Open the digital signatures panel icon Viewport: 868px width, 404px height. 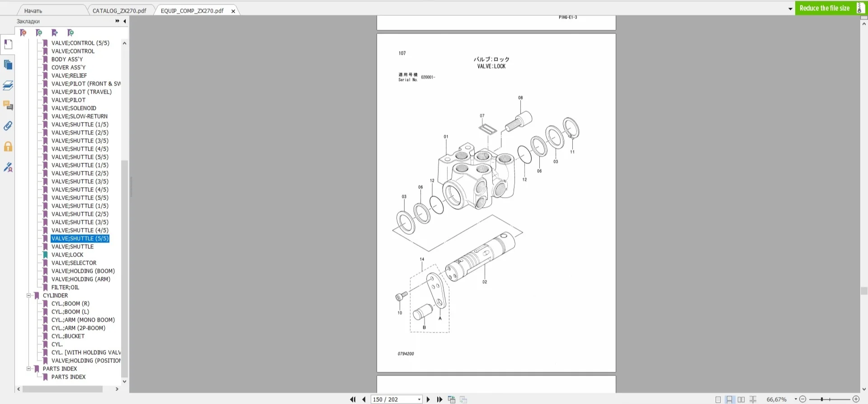pos(8,167)
